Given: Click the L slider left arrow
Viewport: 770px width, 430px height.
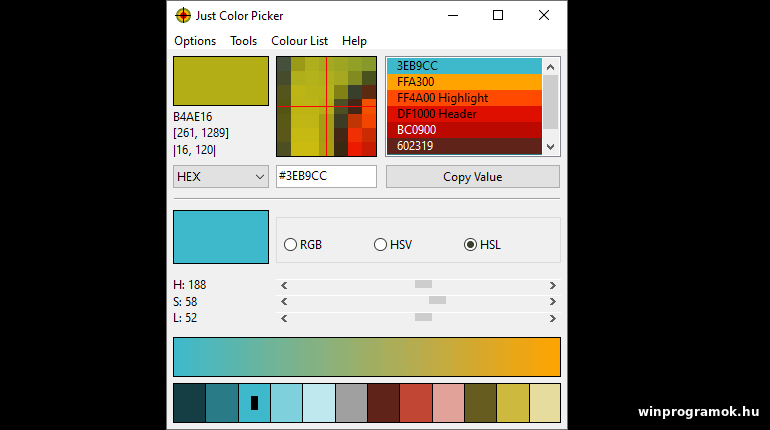Looking at the screenshot, I should [x=284, y=318].
